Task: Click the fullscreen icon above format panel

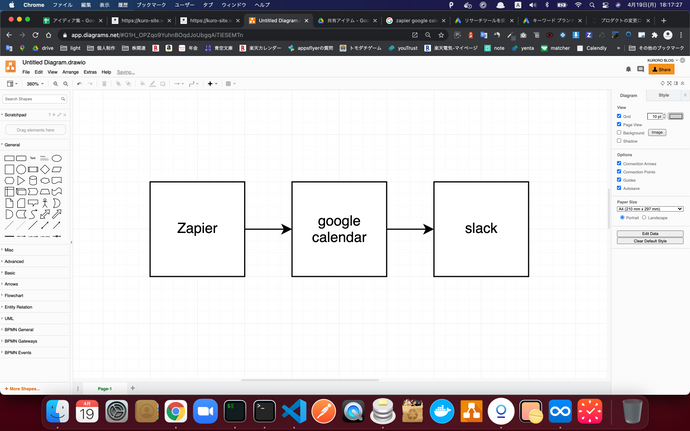Action: (669, 83)
